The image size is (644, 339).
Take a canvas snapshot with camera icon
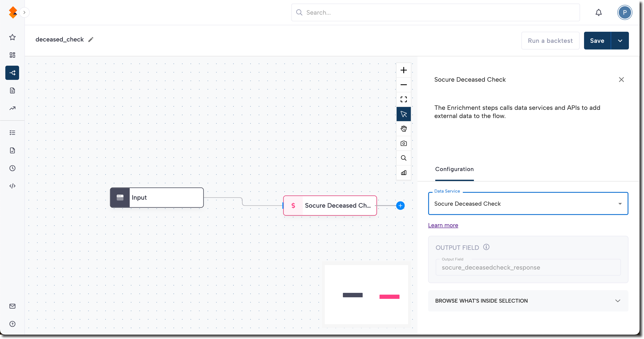click(403, 143)
